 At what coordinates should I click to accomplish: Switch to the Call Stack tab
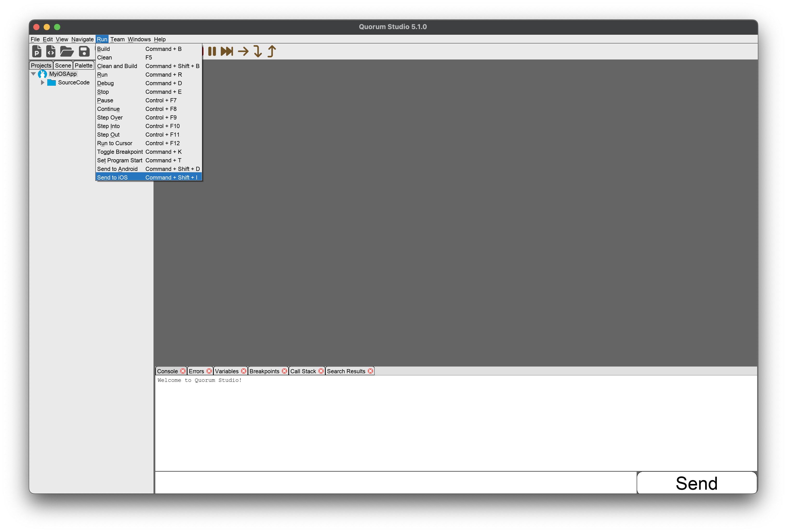click(x=303, y=371)
